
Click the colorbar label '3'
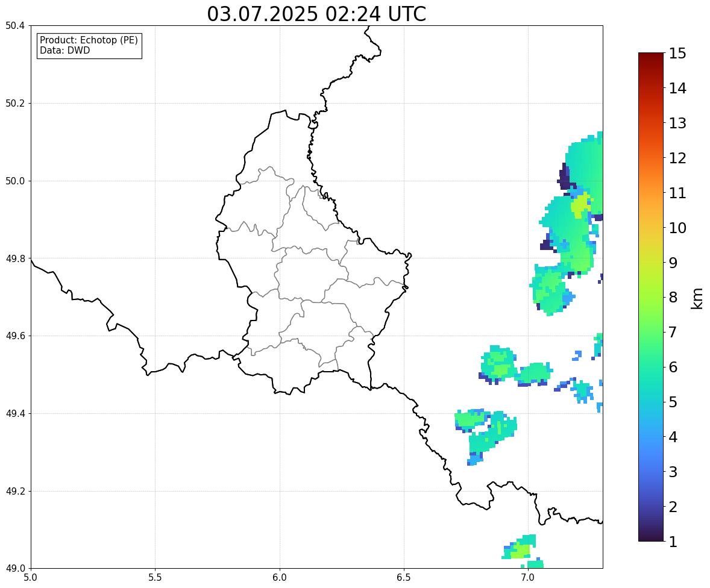pos(673,472)
